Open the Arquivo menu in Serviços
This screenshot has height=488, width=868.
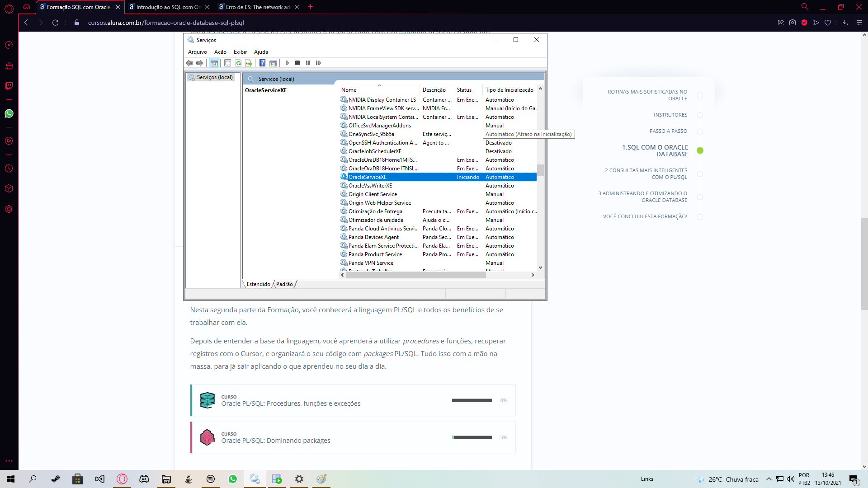point(198,52)
